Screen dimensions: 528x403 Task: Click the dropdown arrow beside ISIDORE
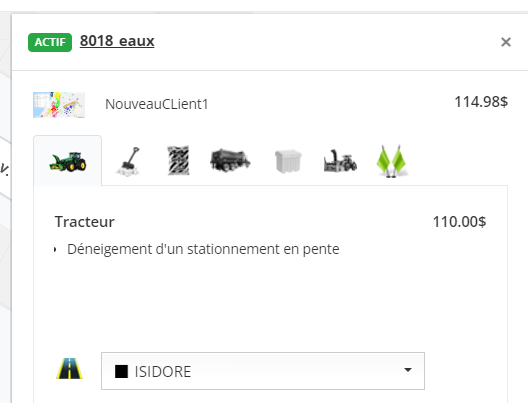[408, 370]
